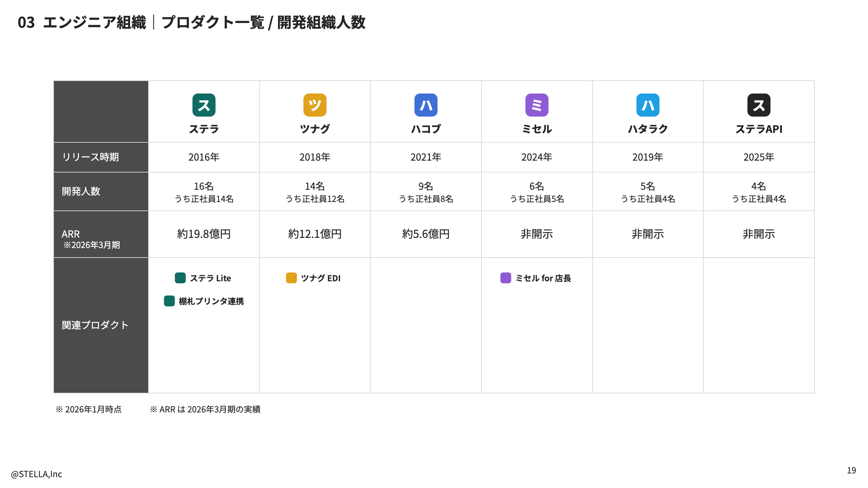The width and height of the screenshot is (868, 488).
Task: Click the 2018年 release year cell
Action: coord(315,157)
